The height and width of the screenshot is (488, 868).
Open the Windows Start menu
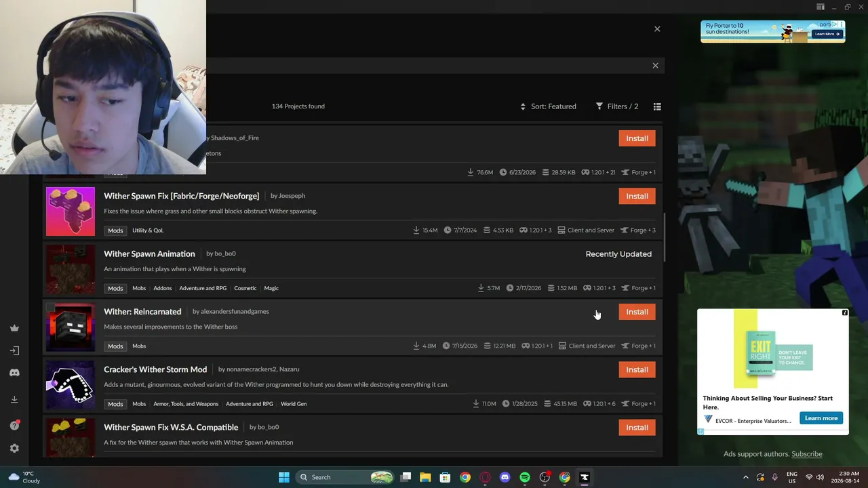click(284, 477)
